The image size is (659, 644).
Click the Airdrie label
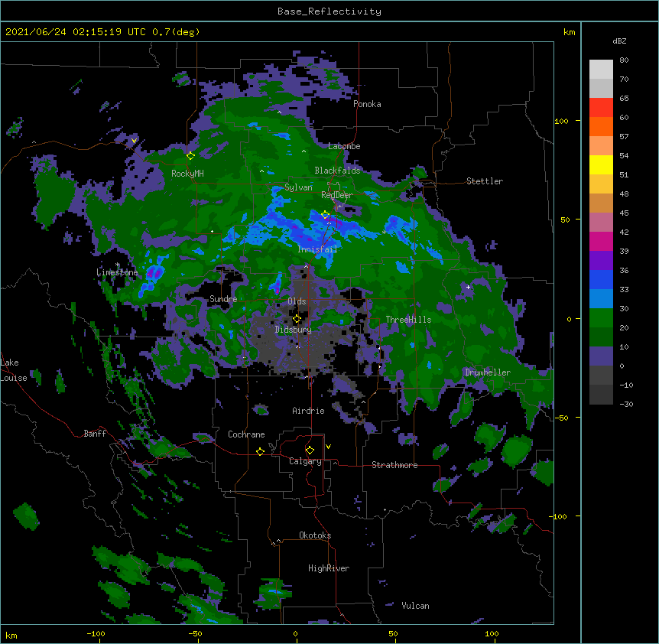click(x=309, y=411)
